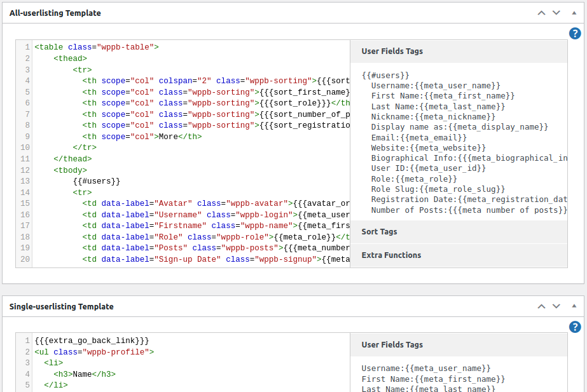Move Single-userlisting Template panel up
The height and width of the screenshot is (392, 587).
click(x=541, y=306)
